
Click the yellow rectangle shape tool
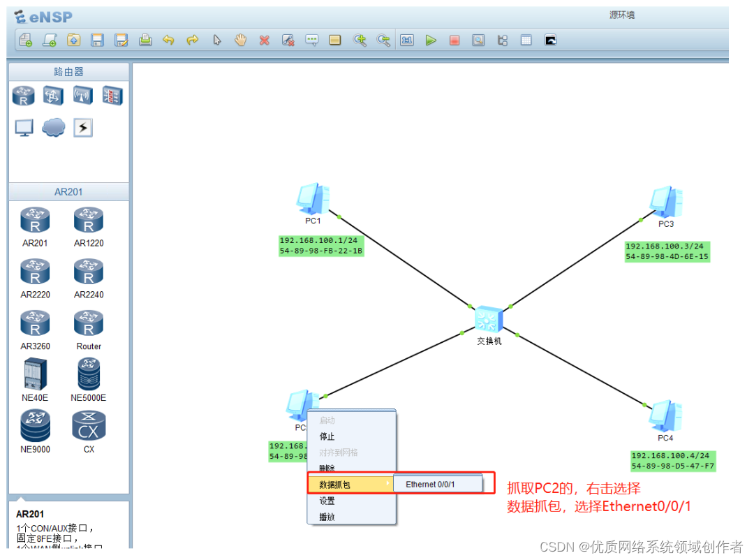(335, 40)
